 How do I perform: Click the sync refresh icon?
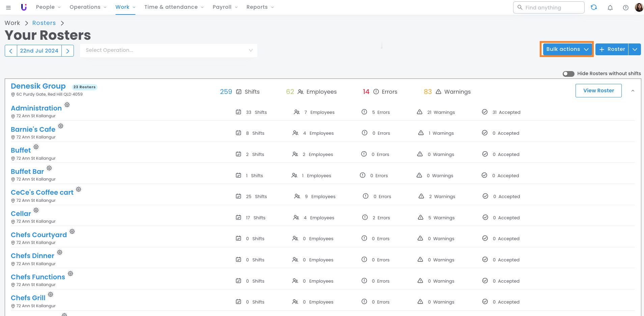594,7
